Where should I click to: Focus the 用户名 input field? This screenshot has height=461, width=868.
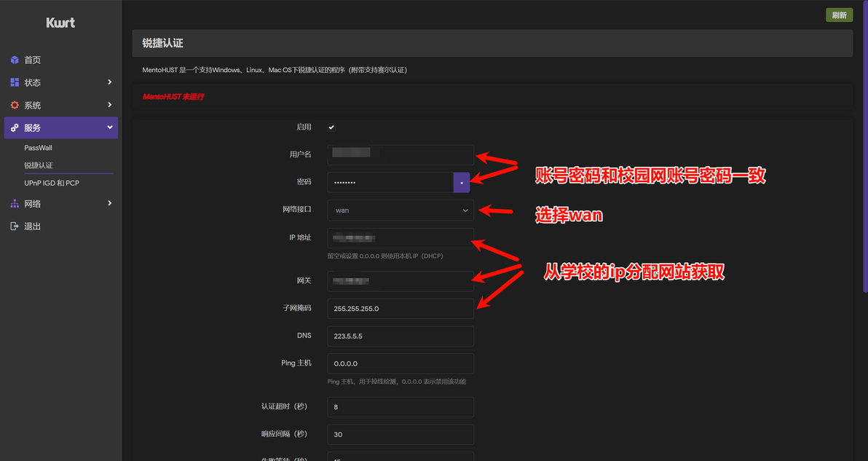coord(401,155)
